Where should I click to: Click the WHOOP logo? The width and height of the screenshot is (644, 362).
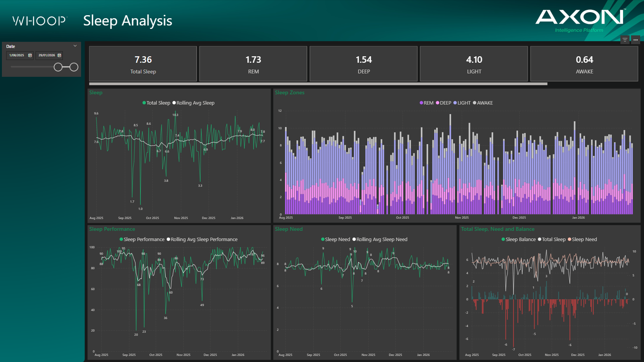tap(39, 21)
